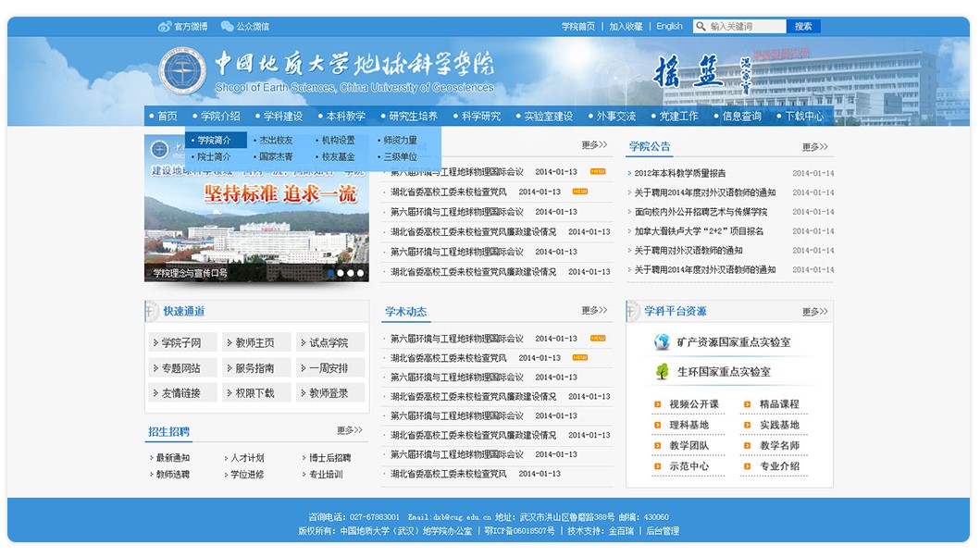Click the first carousel dot on the banner
Viewport: 980px width, 557px height.
click(330, 273)
